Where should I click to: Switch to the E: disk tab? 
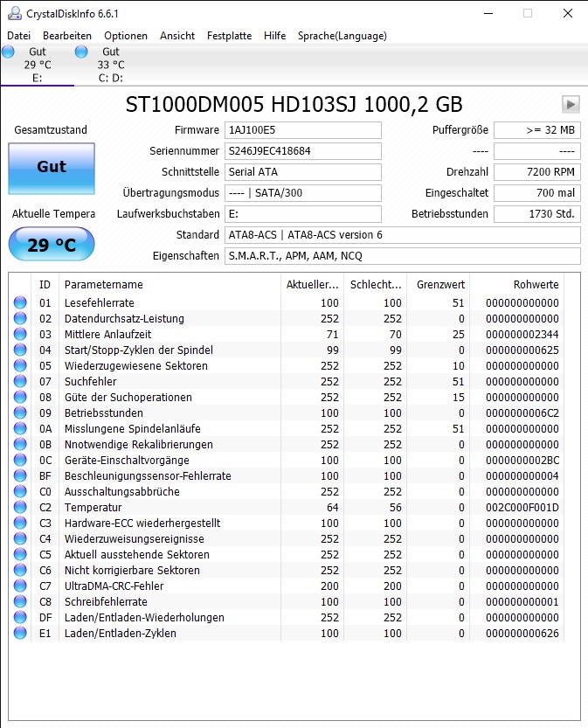coord(37,65)
